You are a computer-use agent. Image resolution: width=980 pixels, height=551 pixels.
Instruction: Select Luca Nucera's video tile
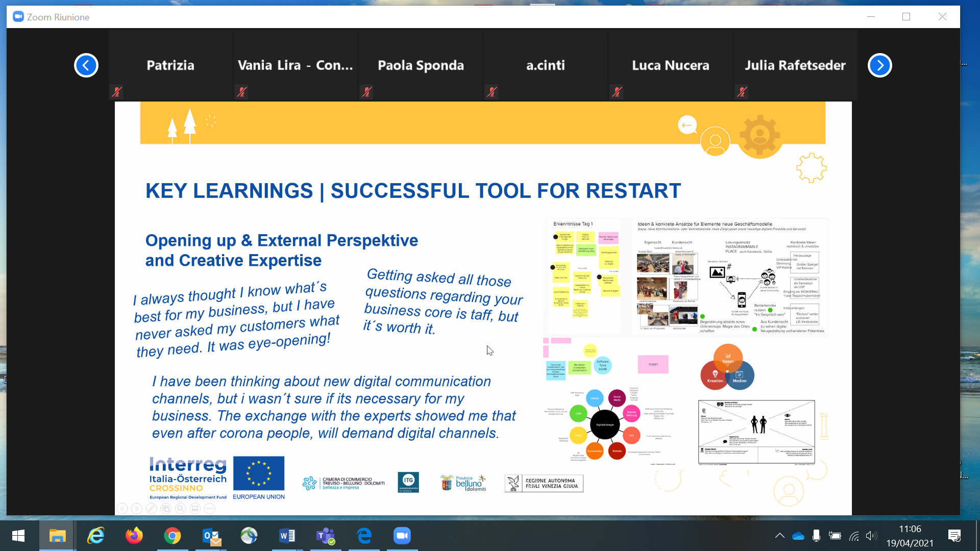[670, 65]
